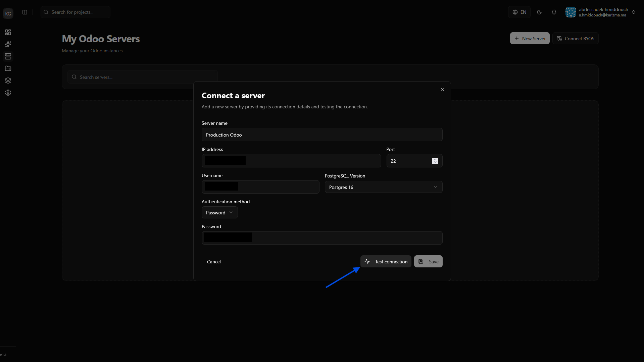This screenshot has width=644, height=362.
Task: Click the KG workspace logo
Action: tap(8, 14)
